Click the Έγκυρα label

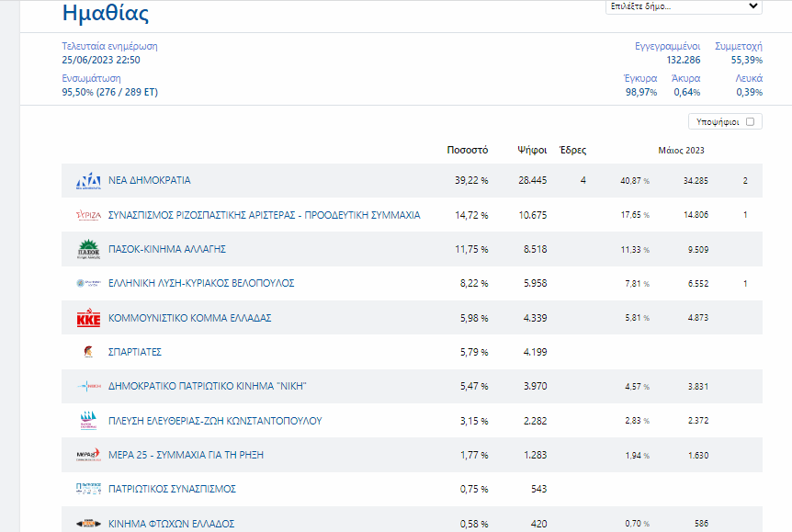tap(640, 79)
